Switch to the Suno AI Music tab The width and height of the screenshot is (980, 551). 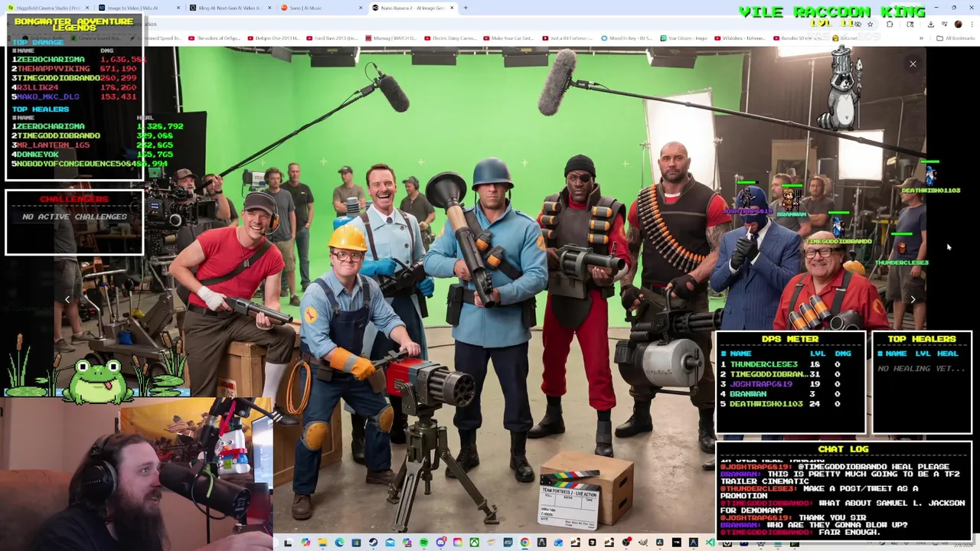point(320,8)
